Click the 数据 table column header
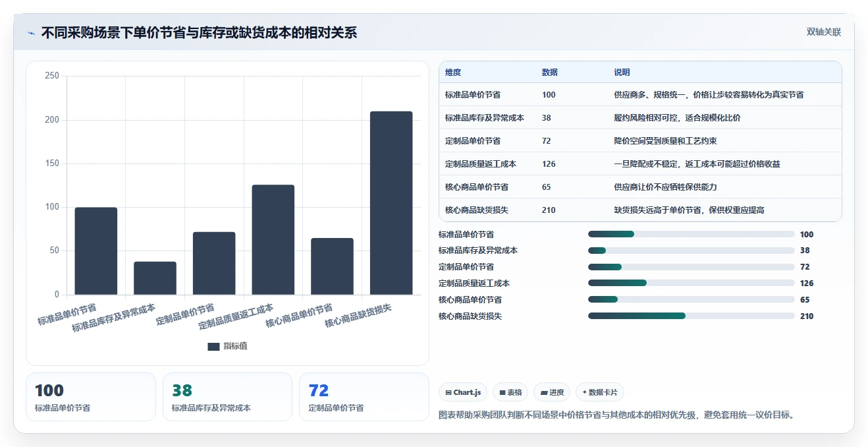This screenshot has width=868, height=447. [550, 73]
